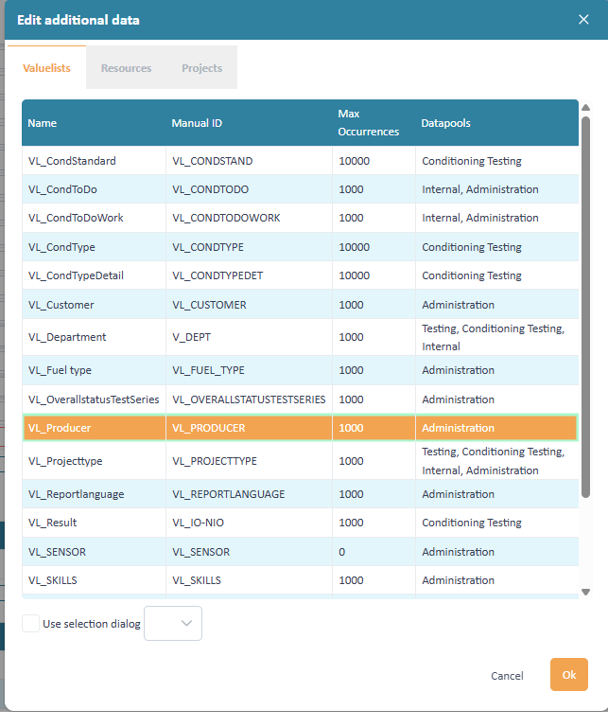
Task: Click the vertical scrollbar thumb
Action: 586,307
